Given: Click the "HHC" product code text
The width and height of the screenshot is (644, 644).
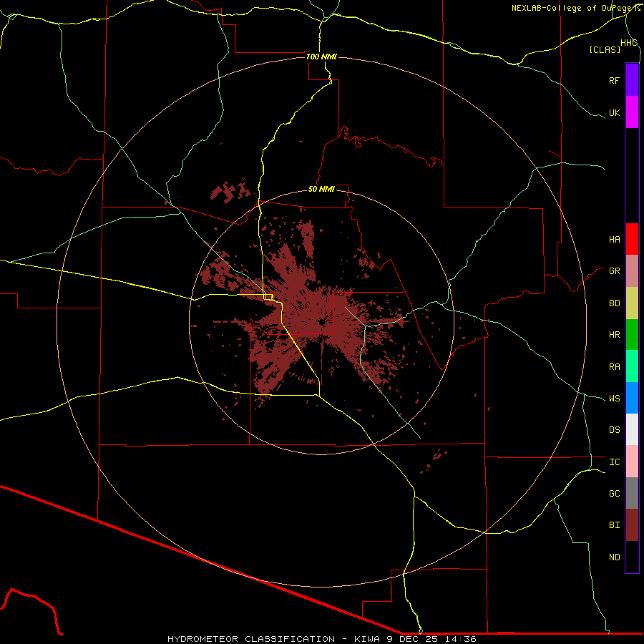Looking at the screenshot, I should point(628,43).
